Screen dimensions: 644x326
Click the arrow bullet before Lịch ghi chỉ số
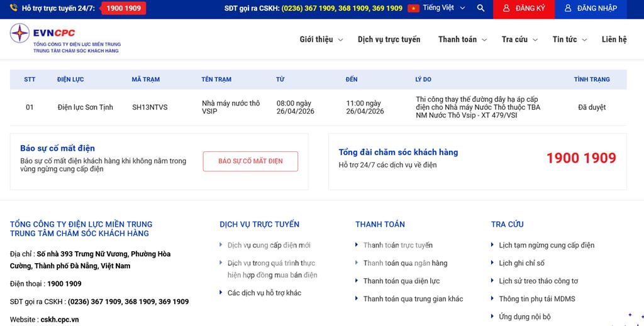pos(493,263)
